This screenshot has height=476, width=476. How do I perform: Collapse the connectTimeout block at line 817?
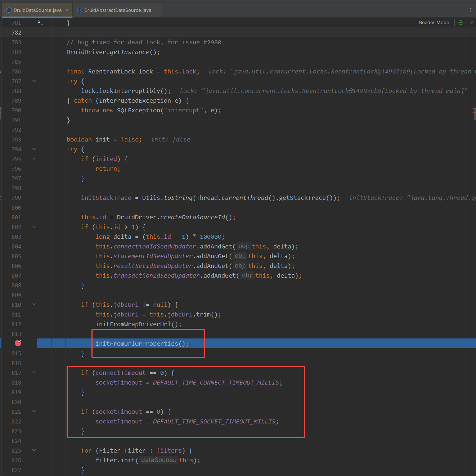coord(33,372)
